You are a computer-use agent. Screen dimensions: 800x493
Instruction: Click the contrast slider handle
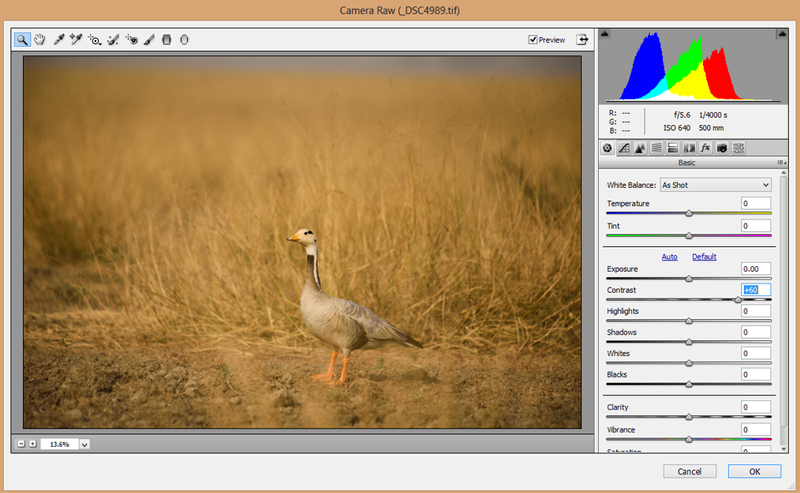tap(738, 299)
